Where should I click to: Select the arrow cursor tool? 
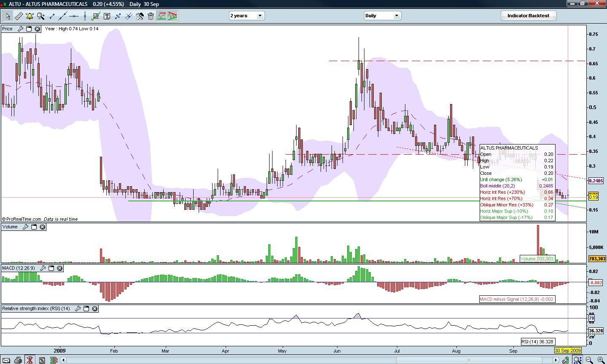(8, 16)
